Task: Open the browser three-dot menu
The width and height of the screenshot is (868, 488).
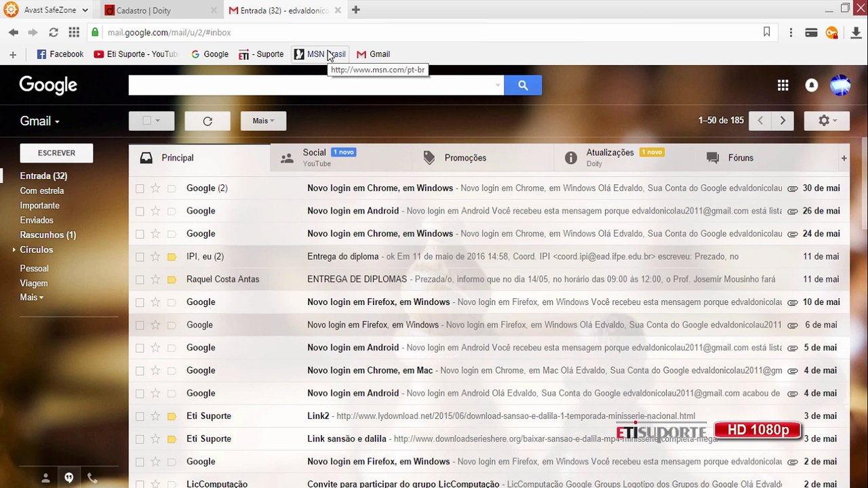Action: click(791, 33)
